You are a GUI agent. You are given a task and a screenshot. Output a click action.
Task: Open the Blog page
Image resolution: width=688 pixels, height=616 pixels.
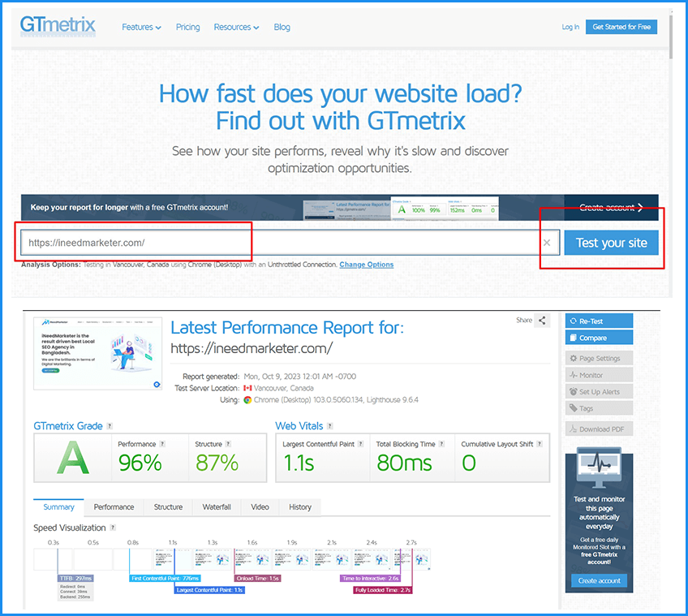point(282,28)
